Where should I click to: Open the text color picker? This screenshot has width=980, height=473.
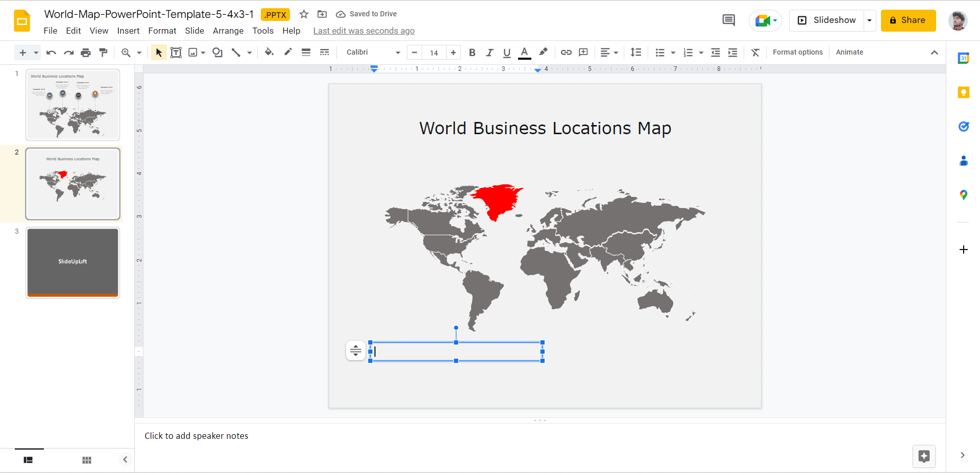(x=525, y=52)
